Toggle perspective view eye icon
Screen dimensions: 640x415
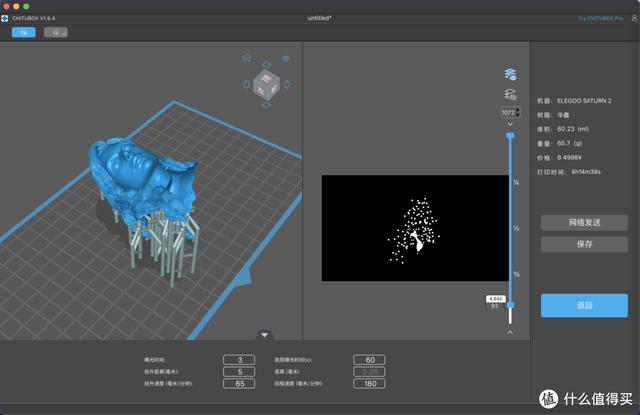tap(286, 58)
